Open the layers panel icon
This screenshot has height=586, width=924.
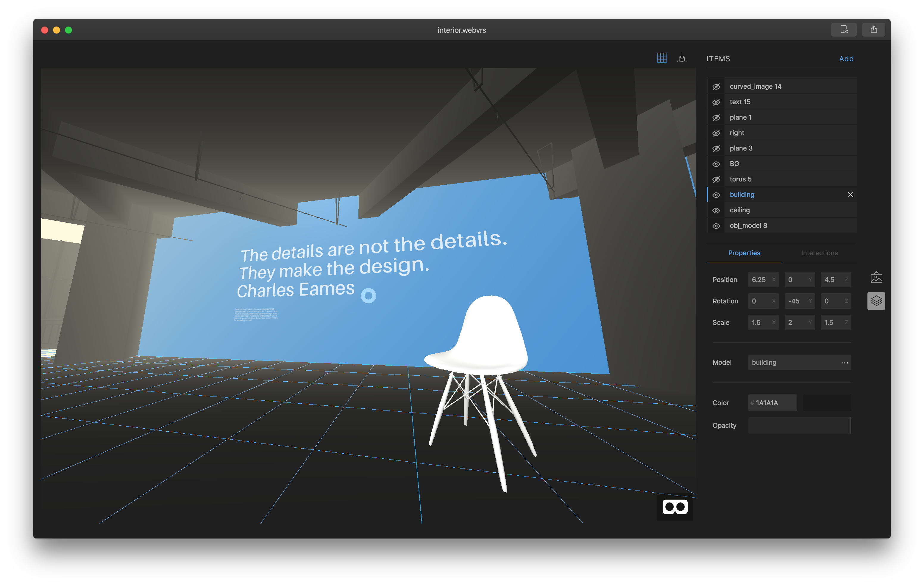click(876, 301)
